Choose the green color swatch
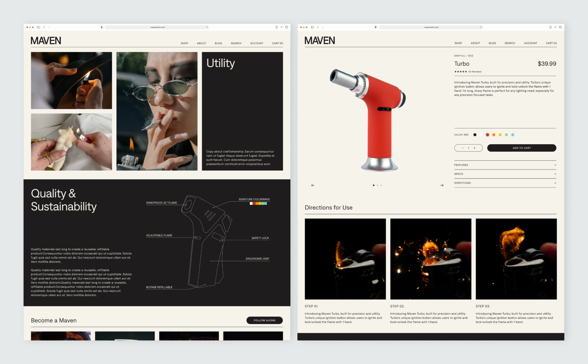The height and width of the screenshot is (364, 588). click(x=506, y=135)
